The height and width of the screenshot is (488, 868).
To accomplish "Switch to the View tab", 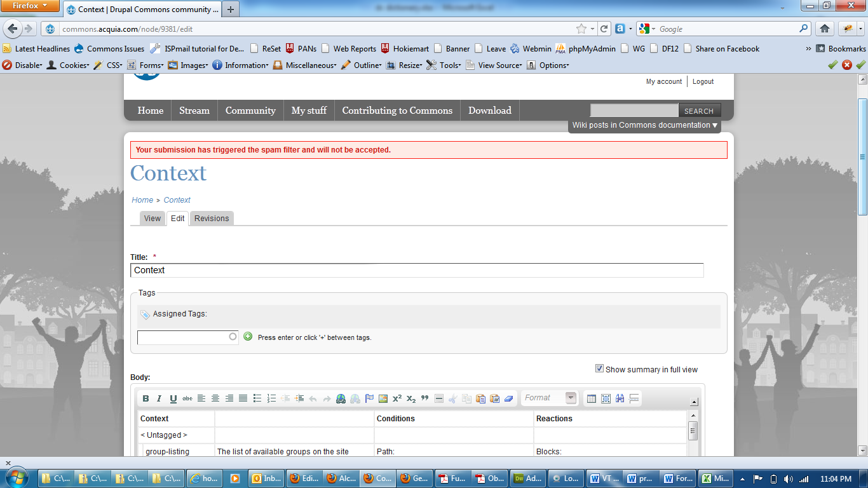I will coord(152,218).
